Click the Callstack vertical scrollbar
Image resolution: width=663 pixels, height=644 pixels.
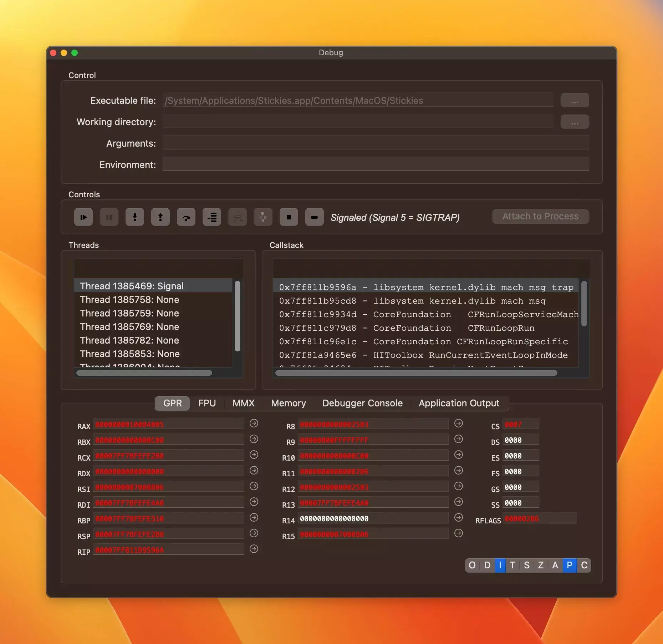584,304
